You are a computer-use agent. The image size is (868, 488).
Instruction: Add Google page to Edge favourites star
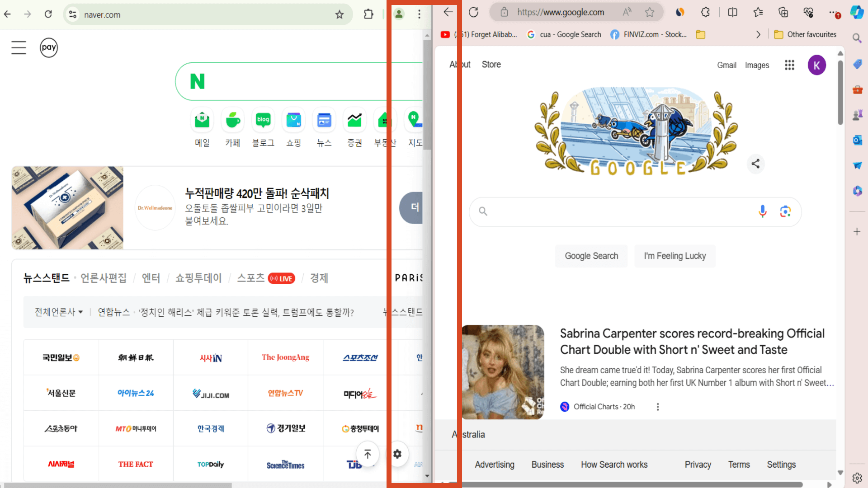(650, 12)
